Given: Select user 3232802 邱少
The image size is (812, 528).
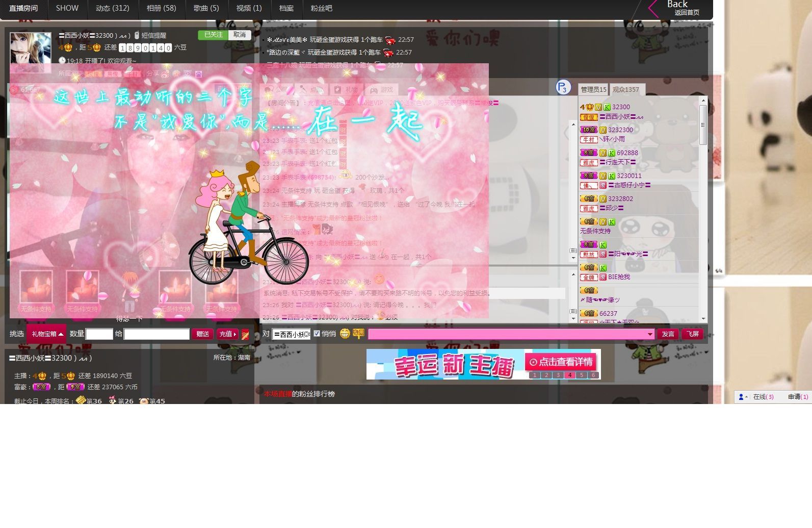Looking at the screenshot, I should pyautogui.click(x=639, y=204).
